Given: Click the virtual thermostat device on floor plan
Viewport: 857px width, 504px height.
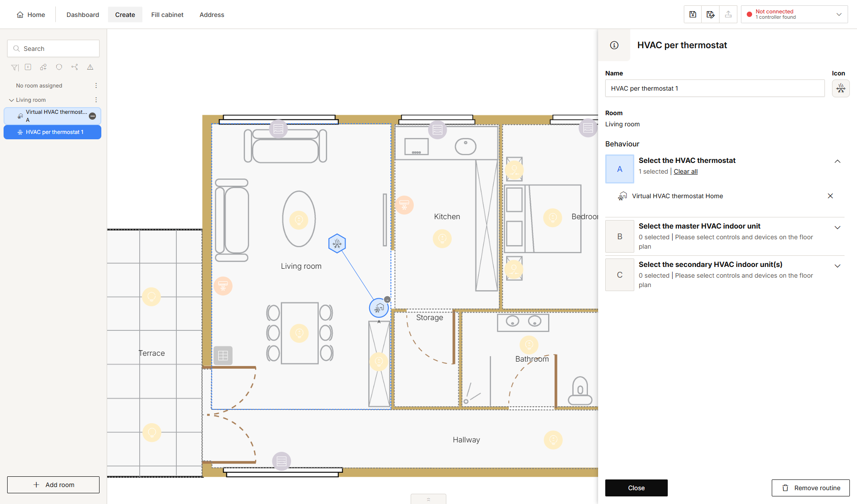Looking at the screenshot, I should 379,308.
